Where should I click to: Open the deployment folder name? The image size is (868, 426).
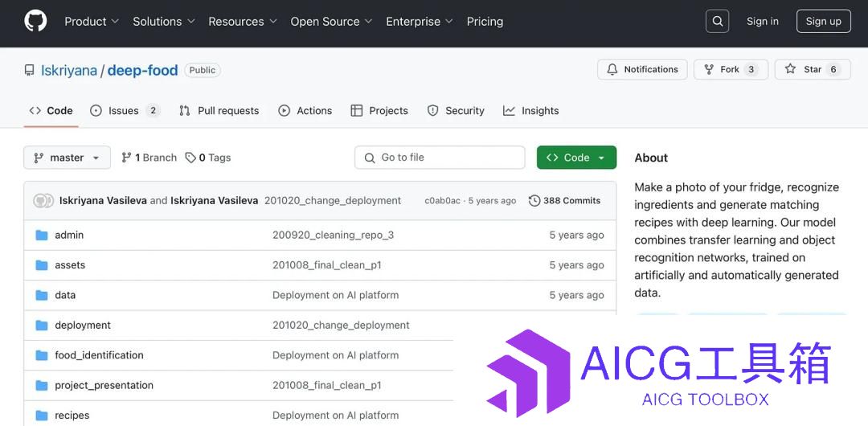tap(83, 326)
